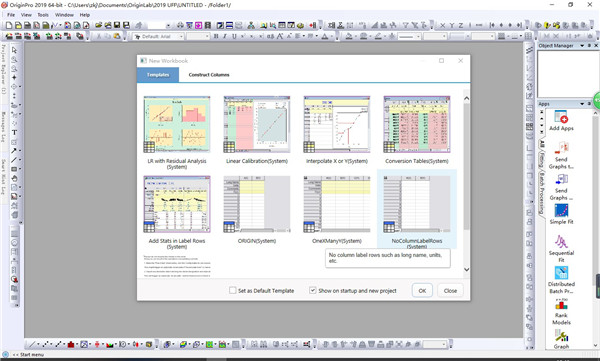Select the Templates tab
Viewport: 600px width, 361px height.
point(158,75)
